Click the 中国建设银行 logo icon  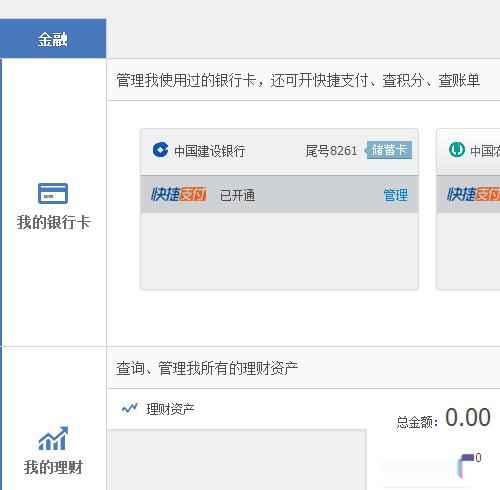[160, 150]
